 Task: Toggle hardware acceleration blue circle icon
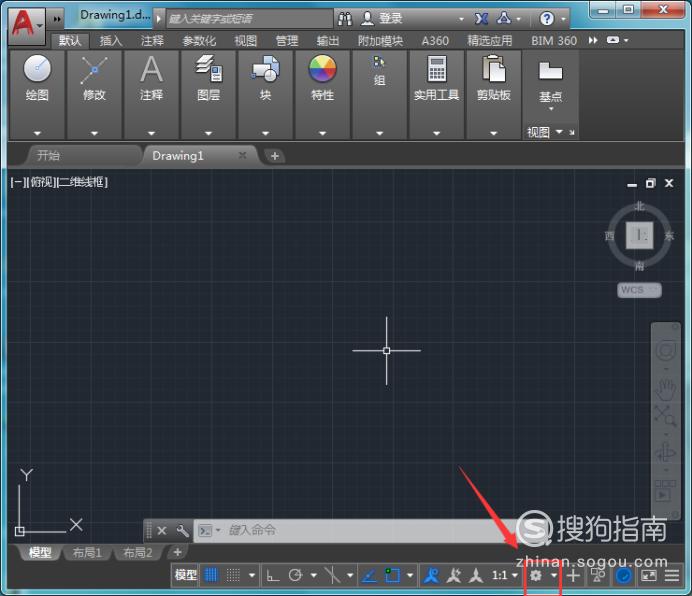point(624,575)
